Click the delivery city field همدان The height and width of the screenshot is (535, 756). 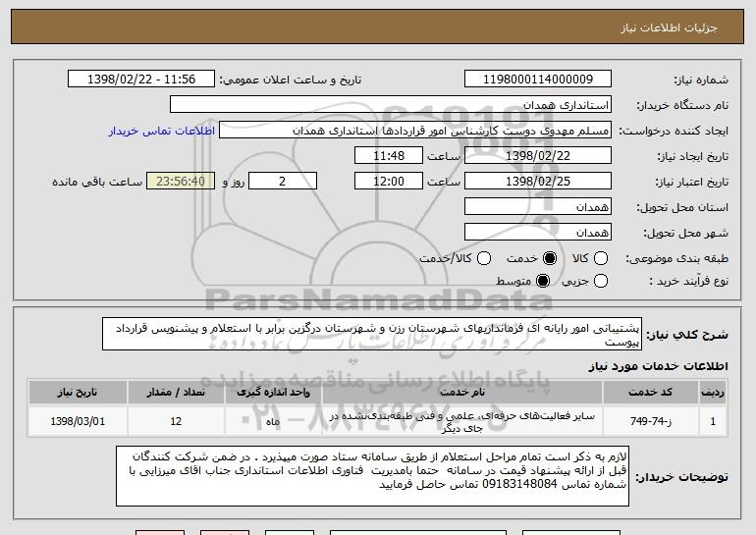click(538, 233)
